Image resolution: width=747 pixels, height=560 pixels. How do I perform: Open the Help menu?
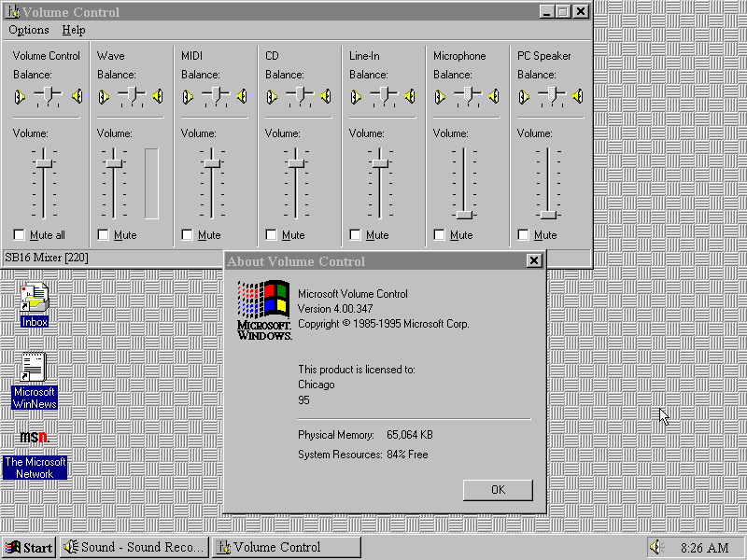[73, 30]
